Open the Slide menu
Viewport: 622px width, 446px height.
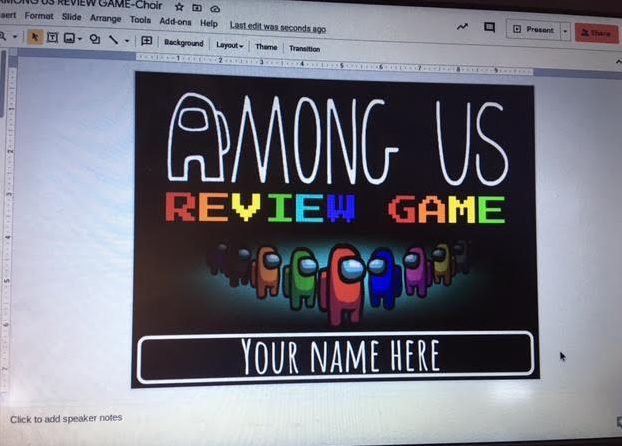pyautogui.click(x=72, y=17)
